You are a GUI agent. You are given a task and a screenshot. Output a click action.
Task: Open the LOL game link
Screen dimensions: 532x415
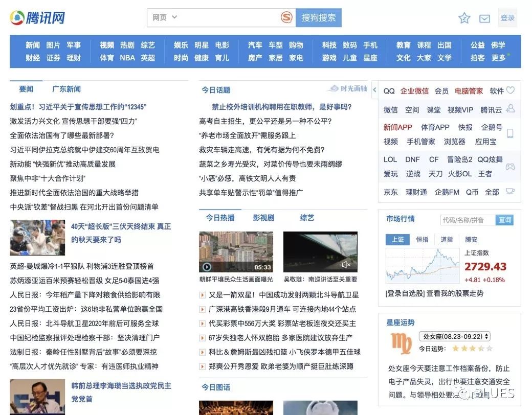390,159
